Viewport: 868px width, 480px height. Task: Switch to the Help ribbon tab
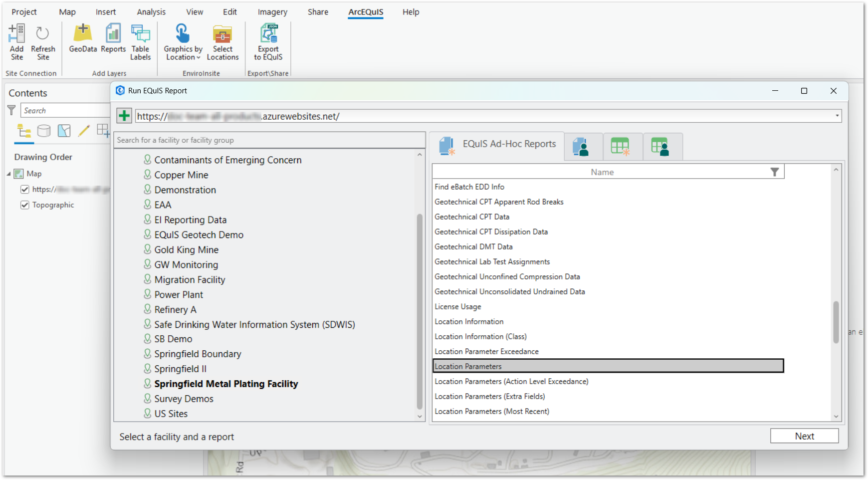[411, 12]
